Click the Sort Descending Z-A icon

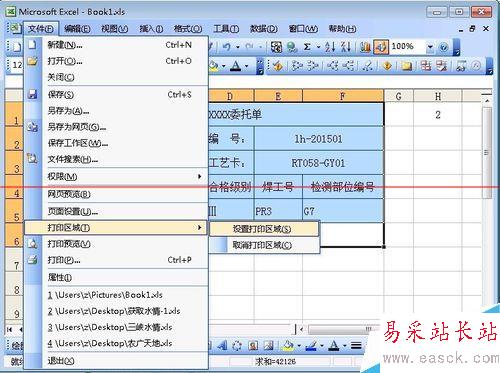tap(346, 47)
